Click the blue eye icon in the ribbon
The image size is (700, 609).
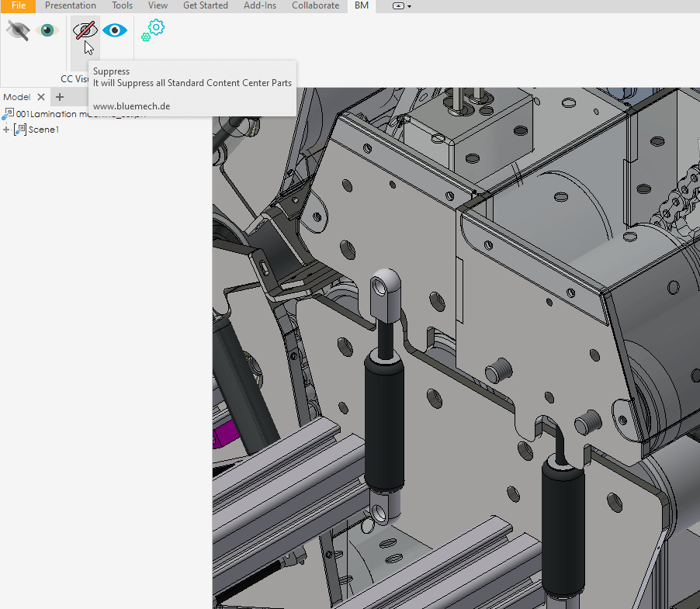[x=115, y=30]
